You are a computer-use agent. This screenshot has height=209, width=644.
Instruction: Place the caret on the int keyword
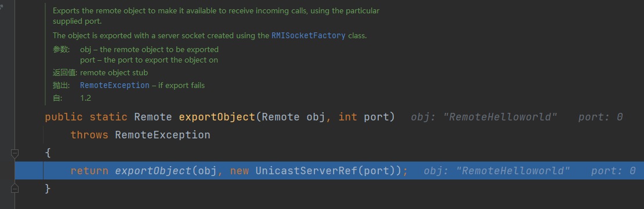click(348, 117)
